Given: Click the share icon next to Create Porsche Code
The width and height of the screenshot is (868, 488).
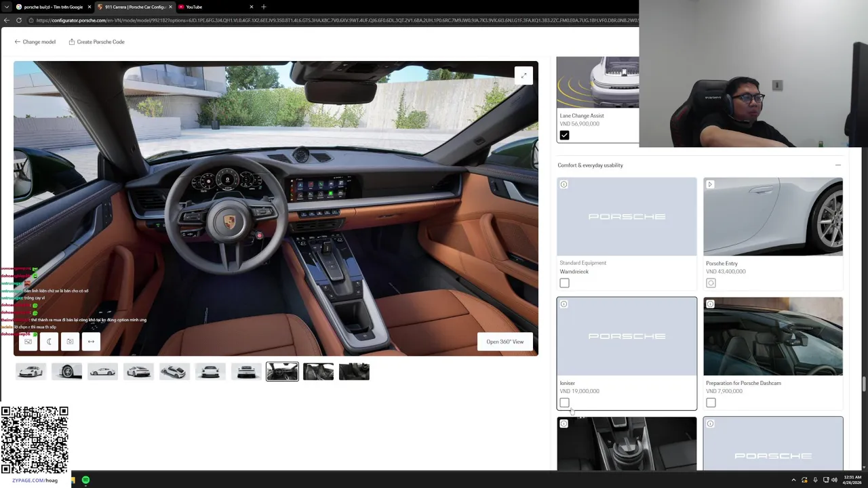Looking at the screenshot, I should coord(72,42).
